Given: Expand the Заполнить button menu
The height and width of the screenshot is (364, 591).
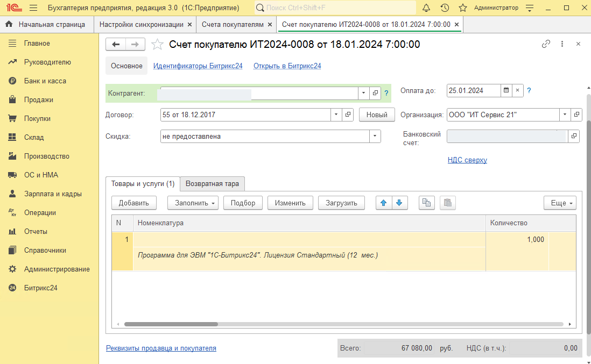Looking at the screenshot, I should pos(193,203).
